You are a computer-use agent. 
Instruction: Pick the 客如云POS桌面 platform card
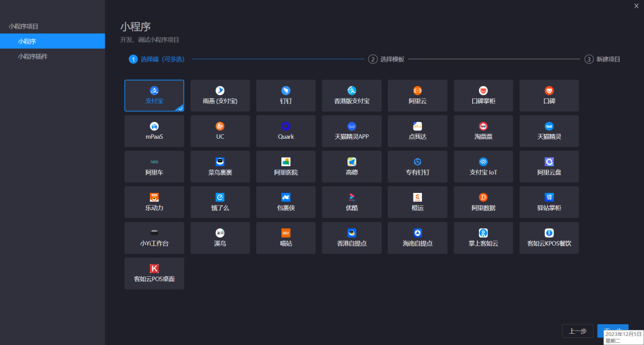click(154, 273)
